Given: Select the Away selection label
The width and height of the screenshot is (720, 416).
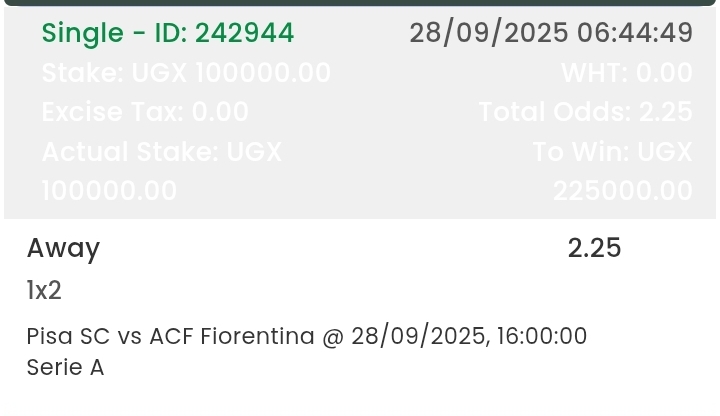Looking at the screenshot, I should pos(63,248).
